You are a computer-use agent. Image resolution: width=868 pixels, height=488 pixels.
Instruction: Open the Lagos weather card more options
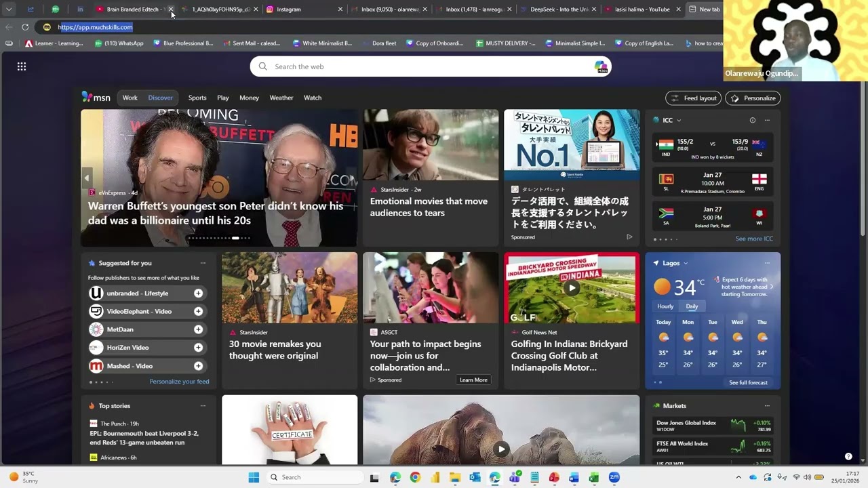pyautogui.click(x=767, y=263)
